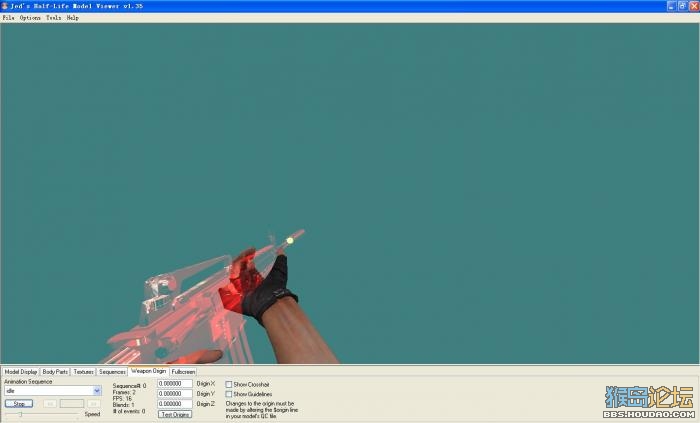The height and width of the screenshot is (423, 700).
Task: Open the Options menu
Action: pos(30,18)
